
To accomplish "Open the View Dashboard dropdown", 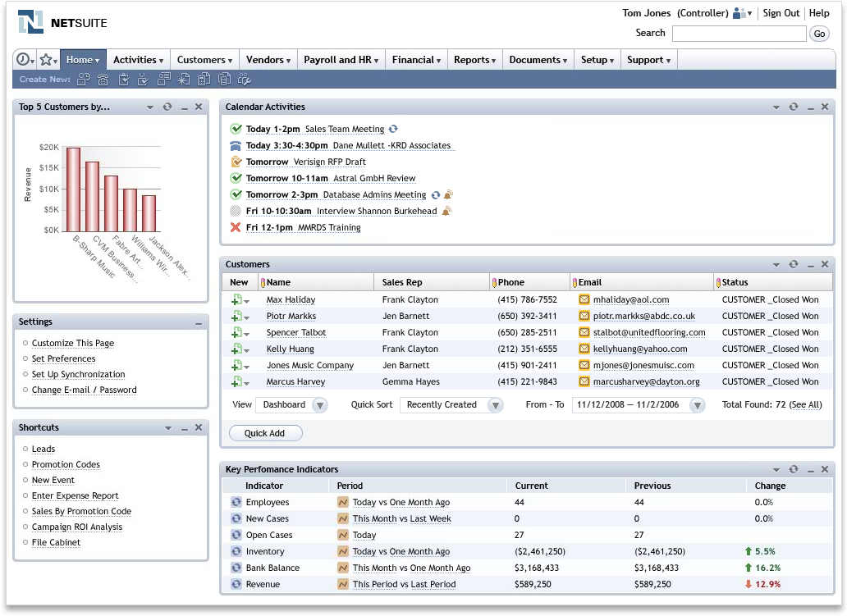I will 320,405.
